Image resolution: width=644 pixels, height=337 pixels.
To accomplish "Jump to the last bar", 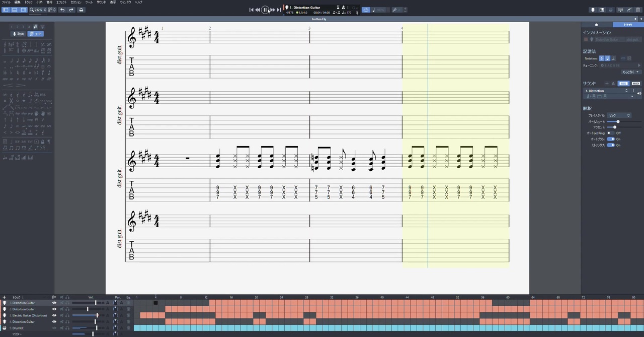I will tap(279, 10).
